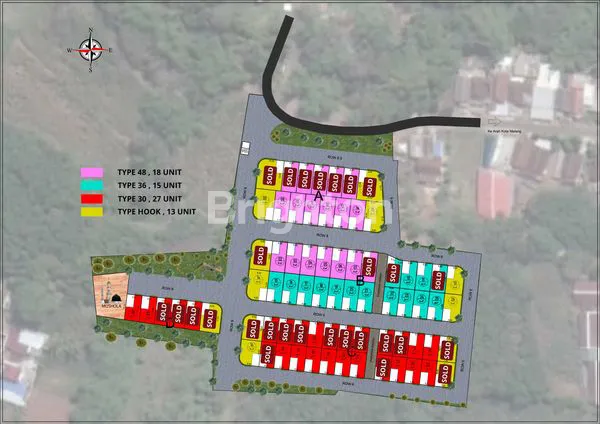Click the text "TYPE 36 , 15 UNIT"
Viewport: 600px width, 424px height.
(149, 185)
